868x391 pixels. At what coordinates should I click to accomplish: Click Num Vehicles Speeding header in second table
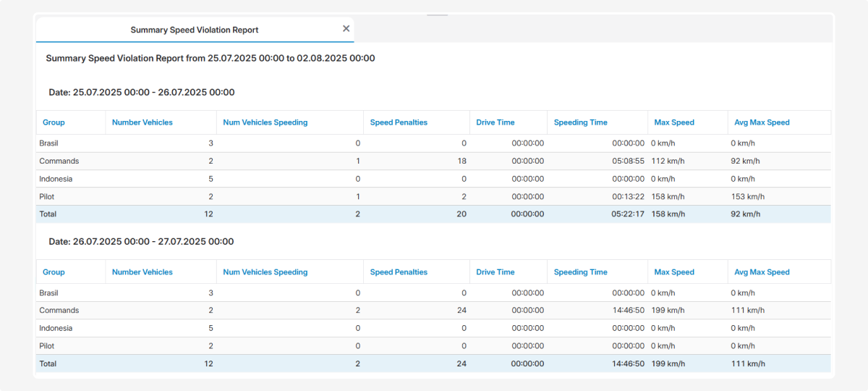(265, 272)
